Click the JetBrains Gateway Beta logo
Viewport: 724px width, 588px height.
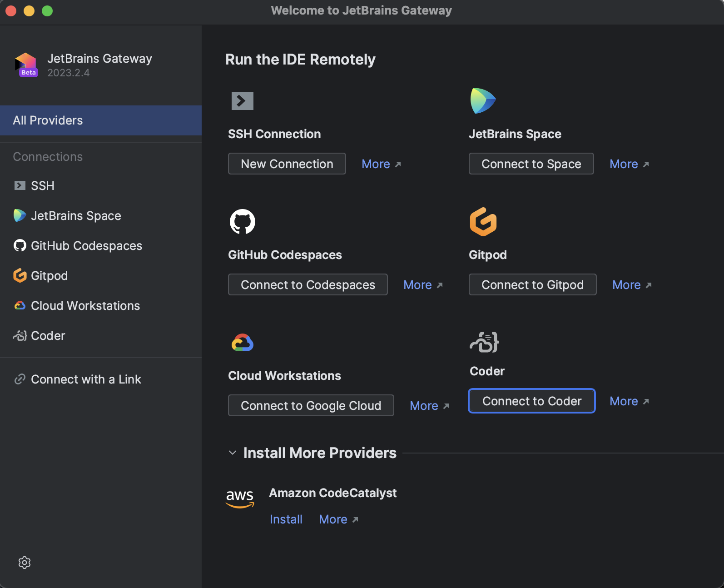(26, 65)
